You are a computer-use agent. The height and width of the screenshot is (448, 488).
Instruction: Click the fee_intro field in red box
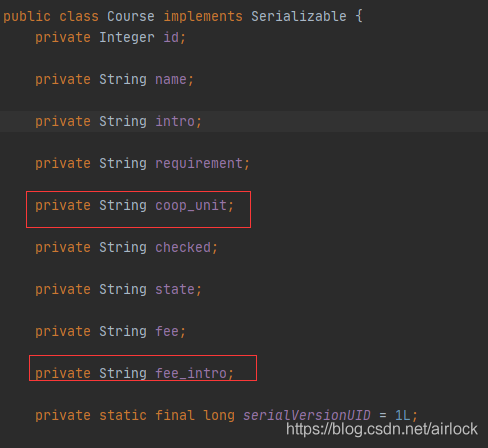pos(191,373)
